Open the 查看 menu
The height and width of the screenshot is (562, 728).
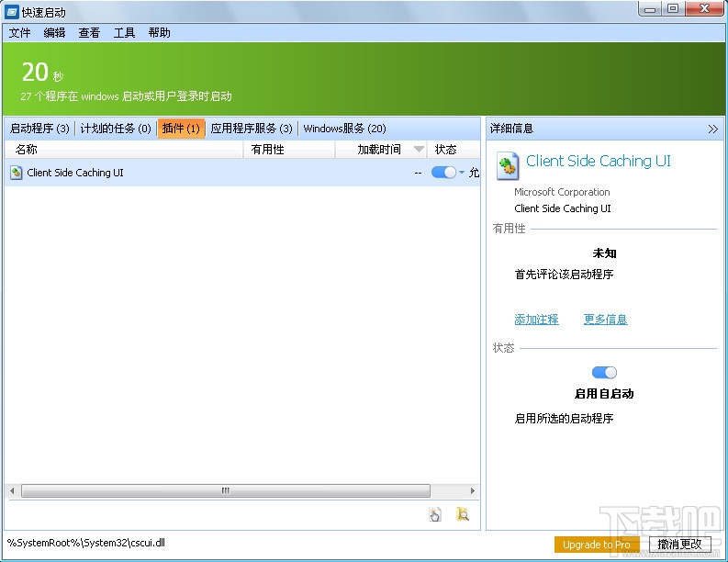pyautogui.click(x=89, y=32)
